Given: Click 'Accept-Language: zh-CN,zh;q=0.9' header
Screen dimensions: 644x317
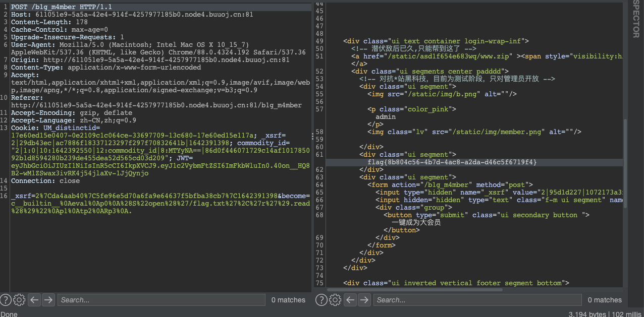Looking at the screenshot, I should [74, 120].
